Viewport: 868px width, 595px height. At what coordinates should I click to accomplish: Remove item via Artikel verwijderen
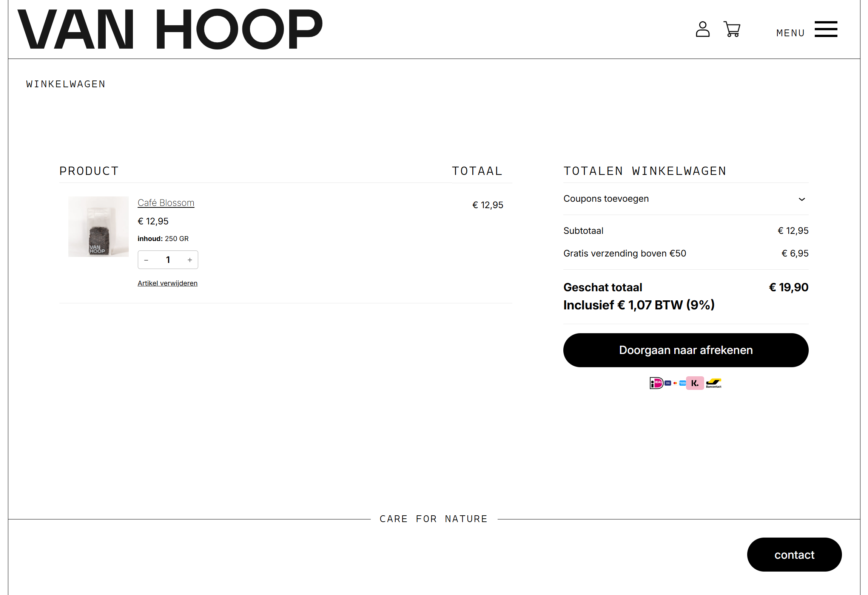click(167, 283)
